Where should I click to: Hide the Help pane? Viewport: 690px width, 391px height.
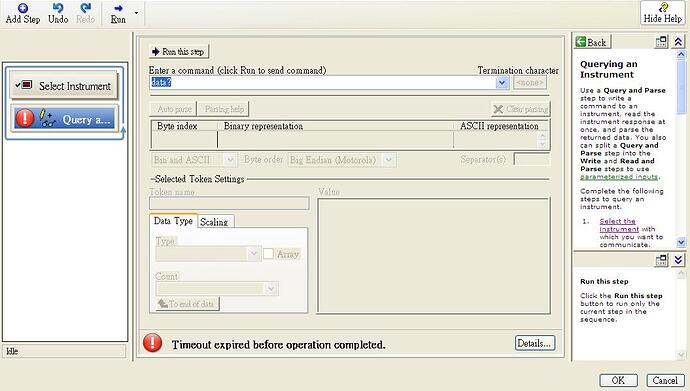[x=662, y=13]
